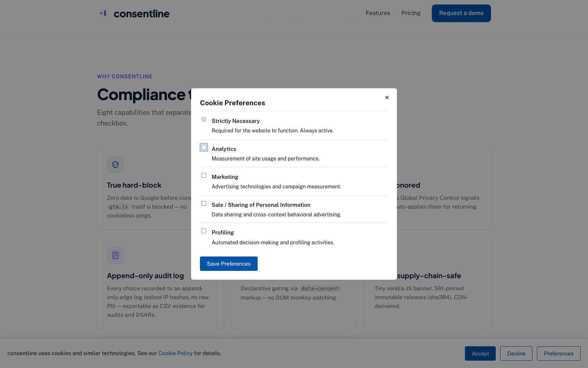Click the data-consent code snippet
588x368 pixels.
tap(320, 289)
